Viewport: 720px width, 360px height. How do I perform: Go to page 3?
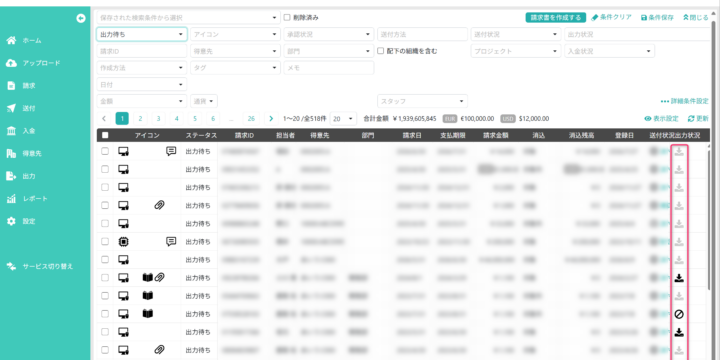[158, 118]
